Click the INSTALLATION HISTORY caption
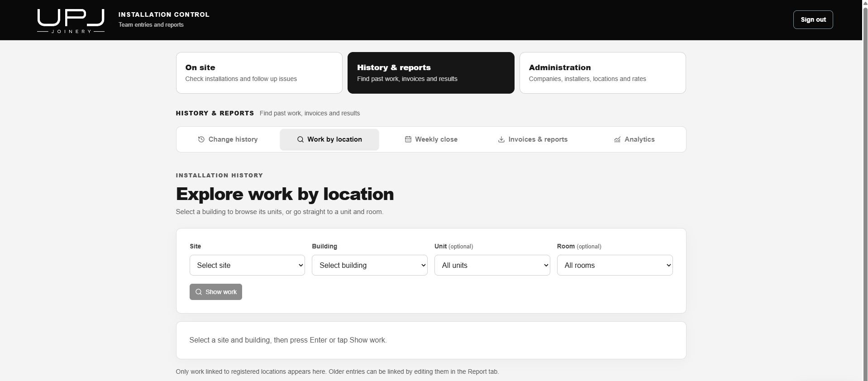The height and width of the screenshot is (381, 868). pos(219,175)
